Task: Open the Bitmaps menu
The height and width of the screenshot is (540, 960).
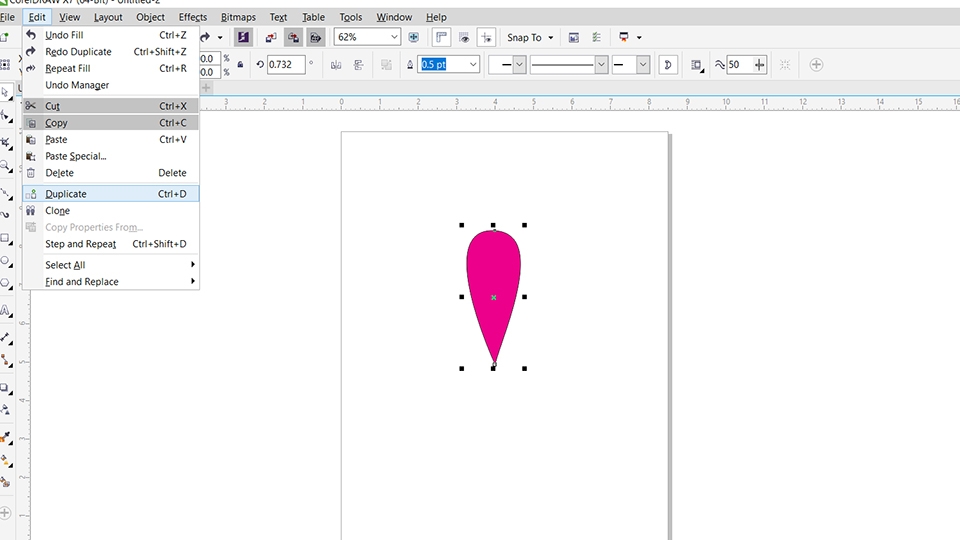Action: (x=238, y=17)
